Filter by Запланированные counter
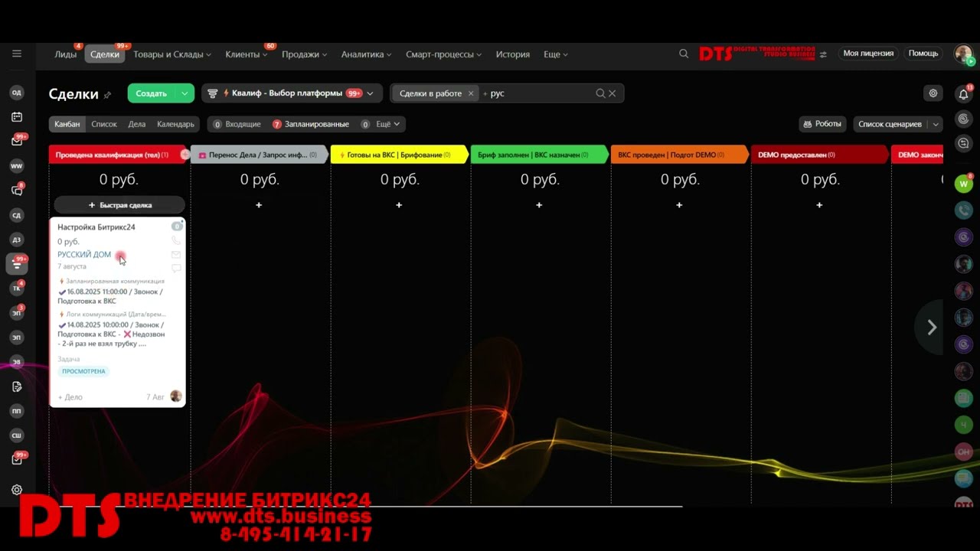 [x=311, y=124]
